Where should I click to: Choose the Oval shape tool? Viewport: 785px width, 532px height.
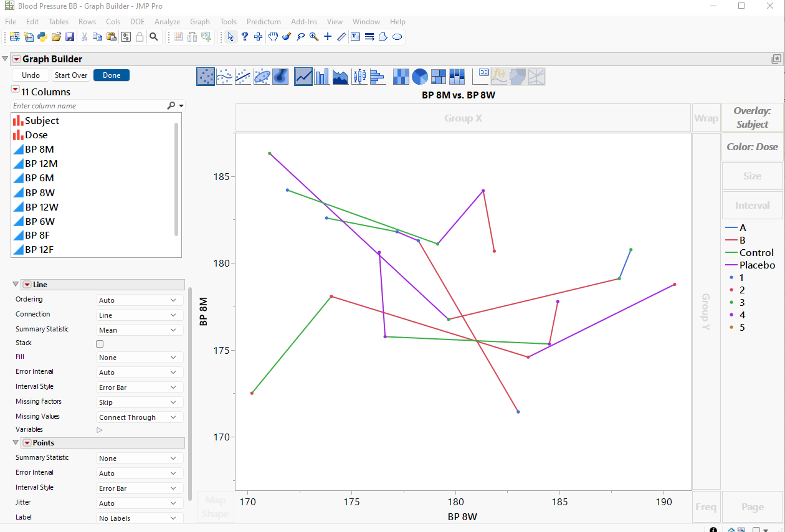click(397, 37)
